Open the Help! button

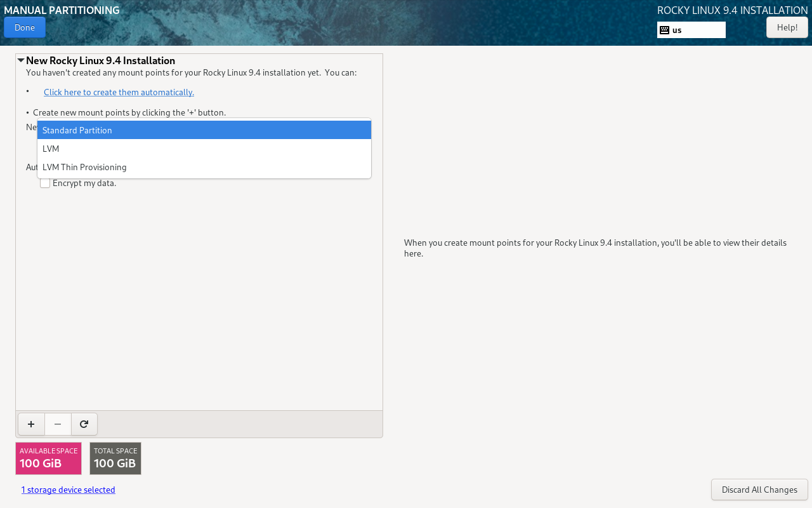click(x=787, y=27)
